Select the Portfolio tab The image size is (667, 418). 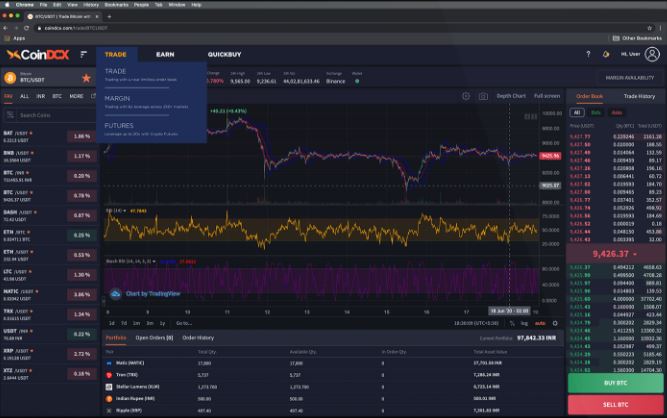(116, 338)
